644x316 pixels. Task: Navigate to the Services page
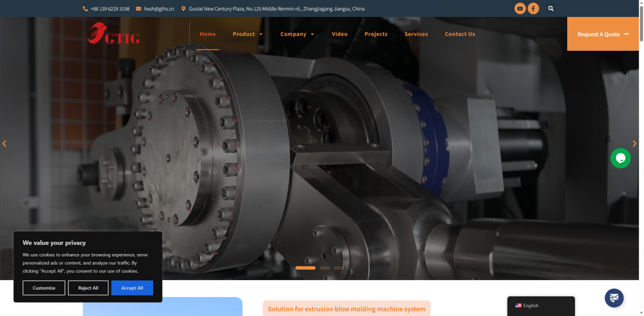pyautogui.click(x=416, y=34)
